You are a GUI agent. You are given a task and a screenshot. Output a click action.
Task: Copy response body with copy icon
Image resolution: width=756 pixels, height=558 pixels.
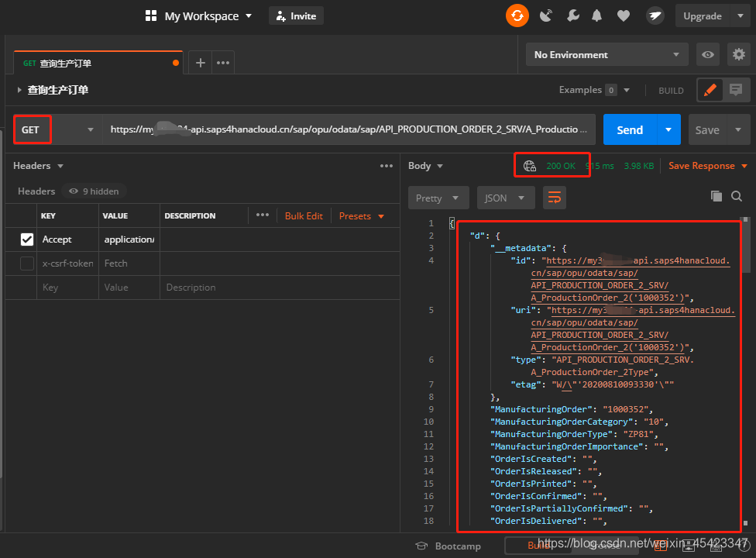(x=716, y=196)
